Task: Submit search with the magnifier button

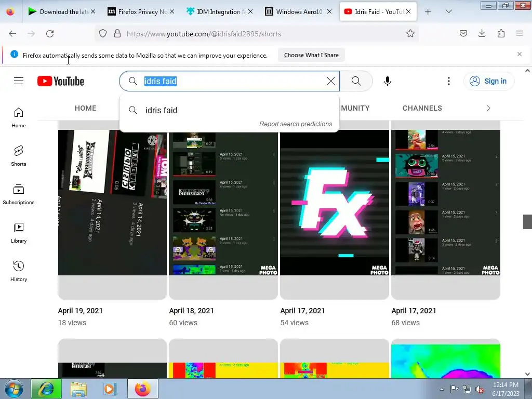Action: 356,81
